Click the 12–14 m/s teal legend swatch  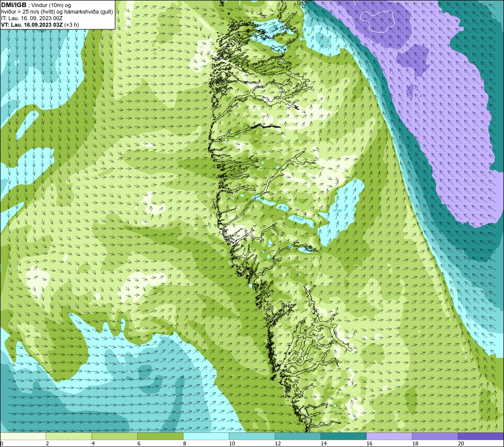298,436
